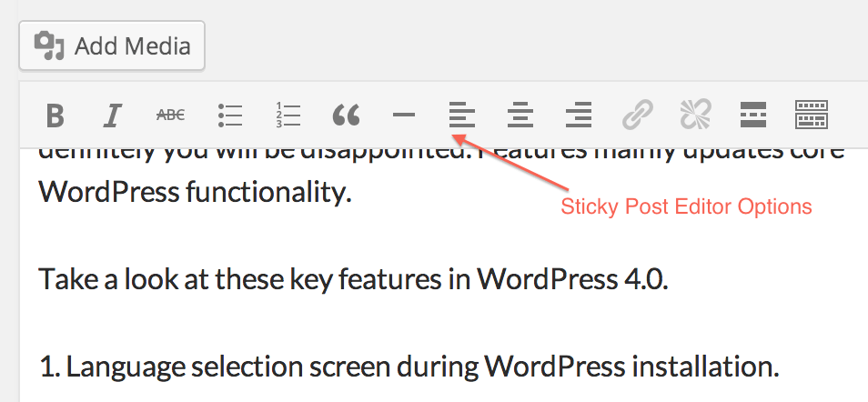This screenshot has width=868, height=402.
Task: Click the remove link icon
Action: pyautogui.click(x=695, y=116)
